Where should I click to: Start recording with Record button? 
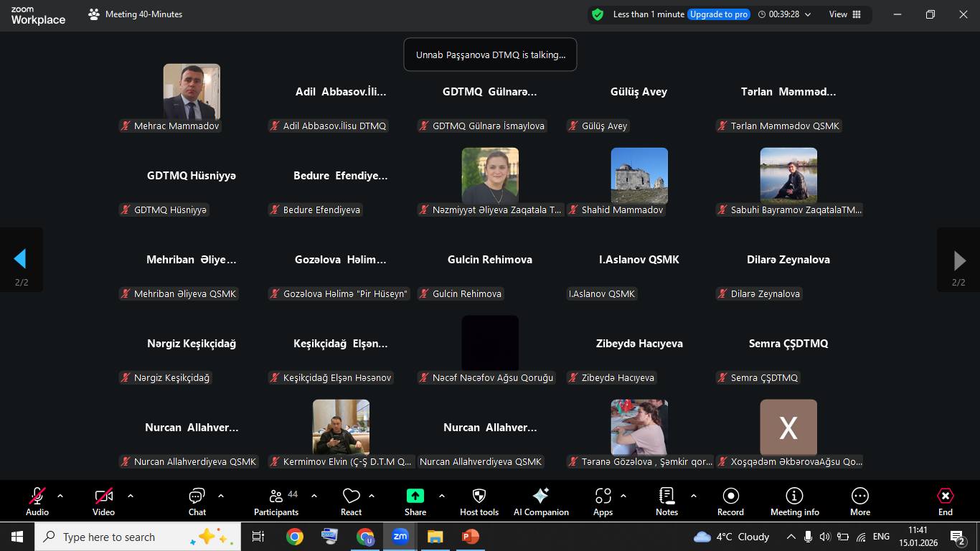(x=730, y=501)
